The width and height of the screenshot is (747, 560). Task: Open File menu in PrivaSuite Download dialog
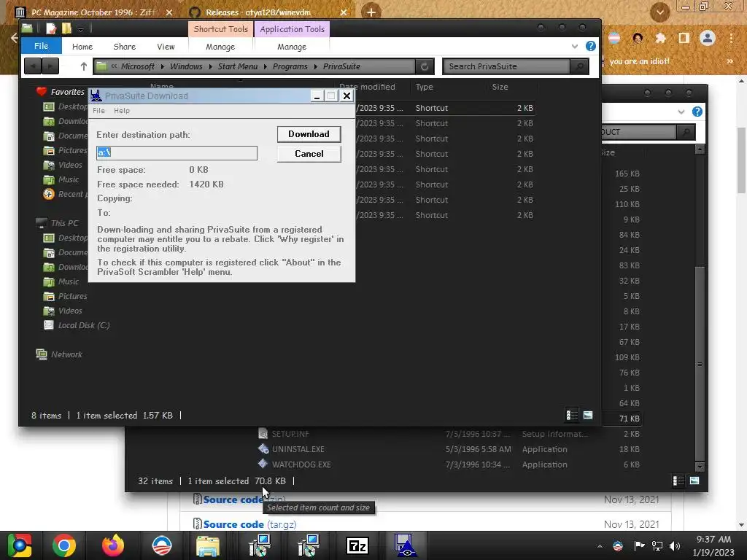98,111
